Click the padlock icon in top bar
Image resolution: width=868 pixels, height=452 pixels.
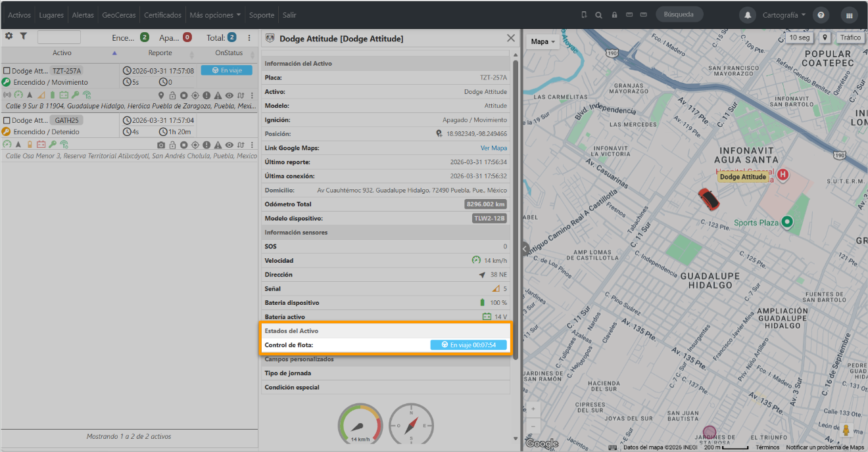pyautogui.click(x=614, y=15)
